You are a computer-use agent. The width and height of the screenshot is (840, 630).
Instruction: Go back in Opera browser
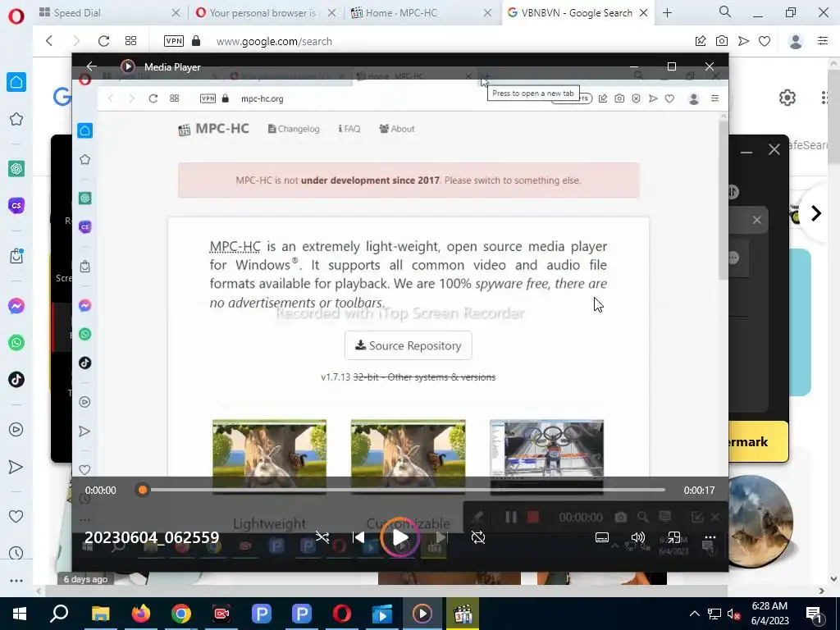point(49,41)
